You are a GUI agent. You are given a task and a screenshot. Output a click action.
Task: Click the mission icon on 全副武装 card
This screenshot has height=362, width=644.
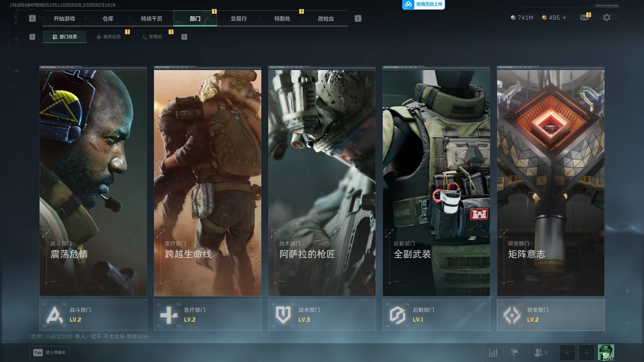click(389, 233)
